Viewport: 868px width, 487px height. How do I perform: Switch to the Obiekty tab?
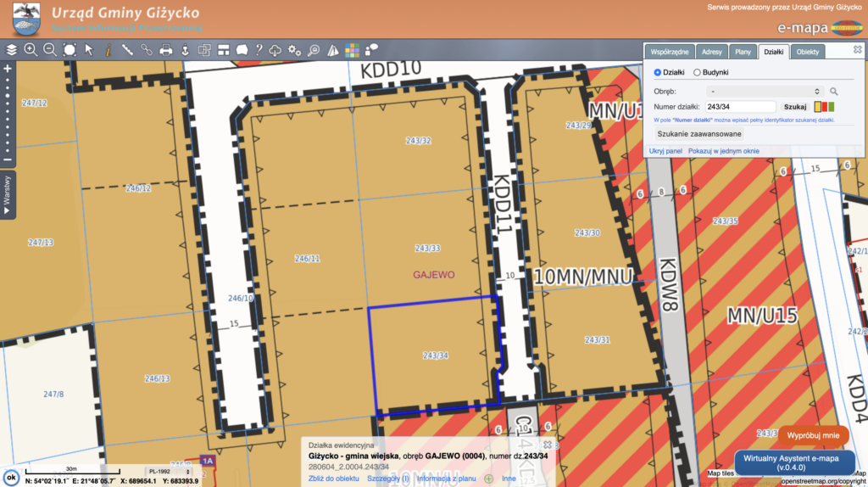807,52
